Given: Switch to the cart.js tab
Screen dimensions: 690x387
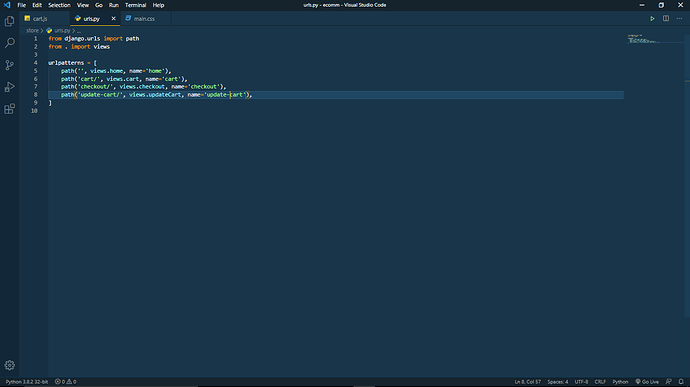Looking at the screenshot, I should pyautogui.click(x=44, y=18).
